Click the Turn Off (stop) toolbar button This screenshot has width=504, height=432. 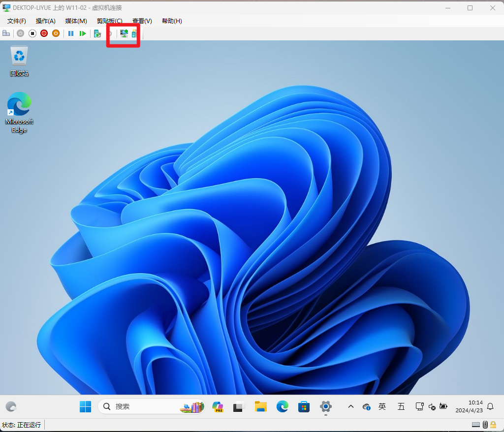coord(32,33)
